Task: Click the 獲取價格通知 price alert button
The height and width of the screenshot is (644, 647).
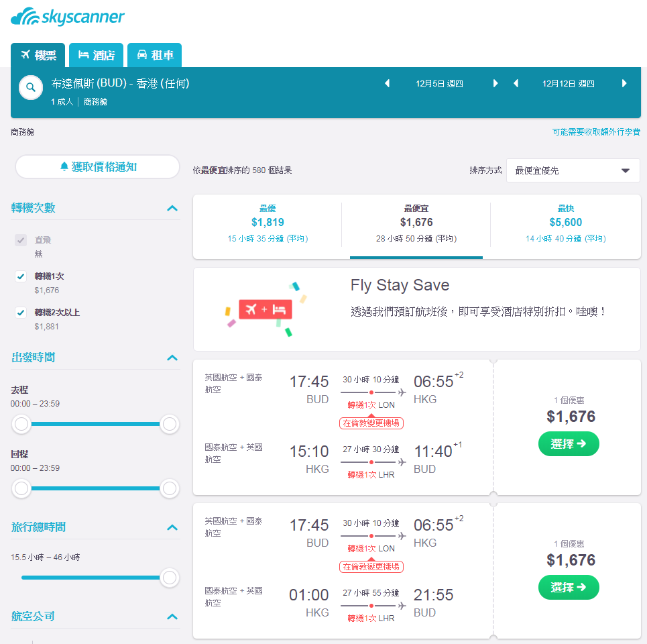Action: click(97, 167)
